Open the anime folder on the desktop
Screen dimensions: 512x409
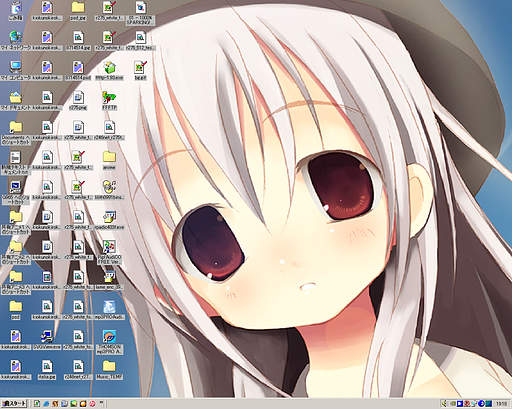click(109, 160)
